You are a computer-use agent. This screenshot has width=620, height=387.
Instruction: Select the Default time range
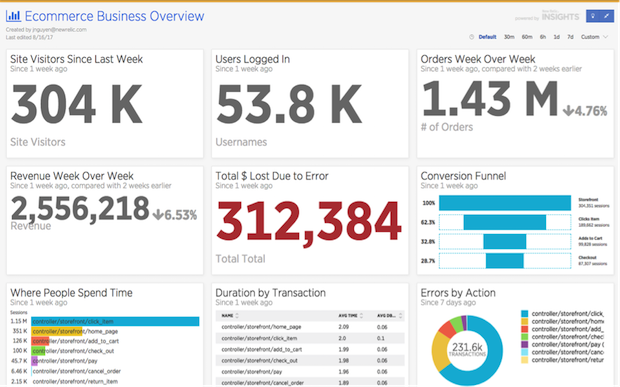coord(487,37)
